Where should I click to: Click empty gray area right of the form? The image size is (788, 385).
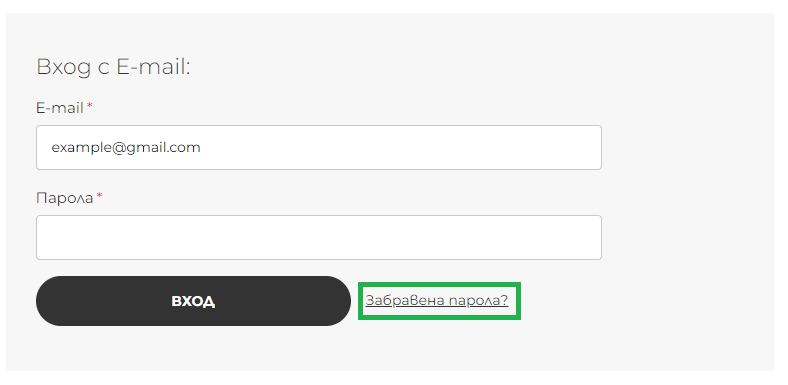[688, 201]
